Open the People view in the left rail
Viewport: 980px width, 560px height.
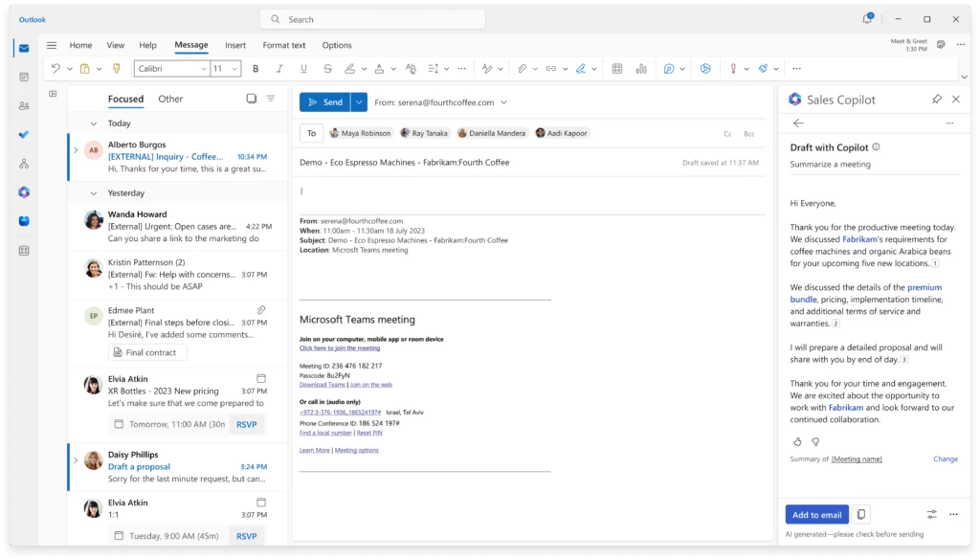click(24, 105)
